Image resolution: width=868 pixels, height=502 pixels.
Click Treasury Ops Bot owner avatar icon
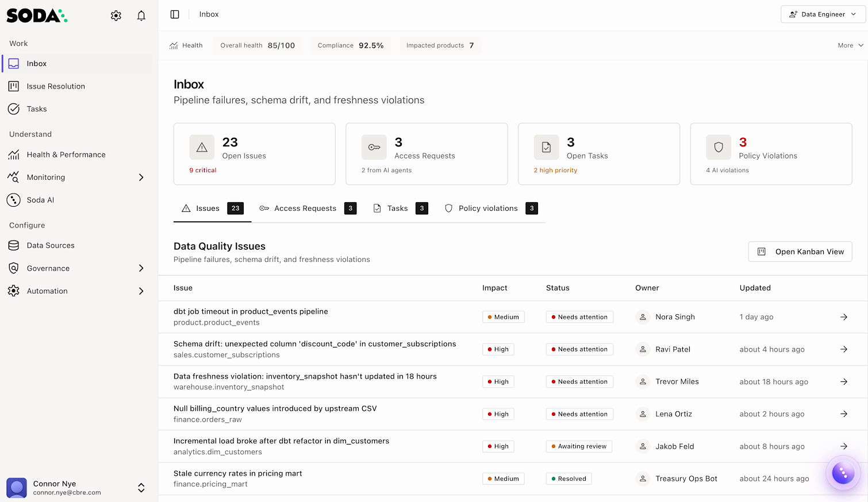[x=643, y=478]
